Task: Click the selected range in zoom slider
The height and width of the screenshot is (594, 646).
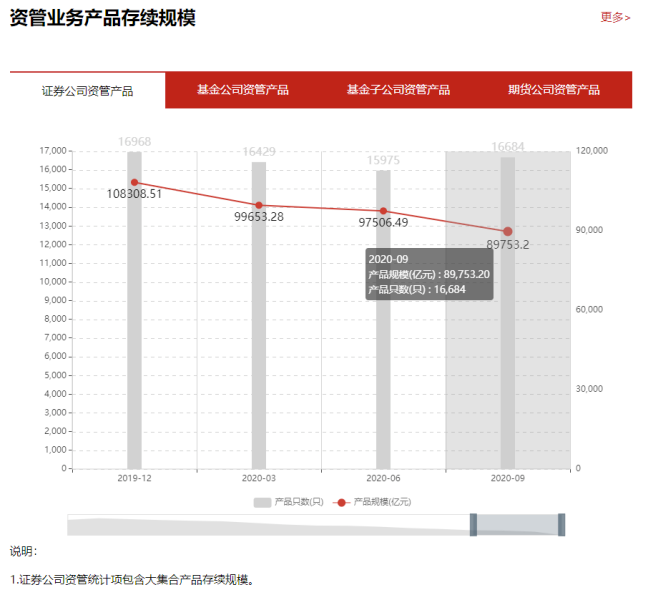Action: 517,525
